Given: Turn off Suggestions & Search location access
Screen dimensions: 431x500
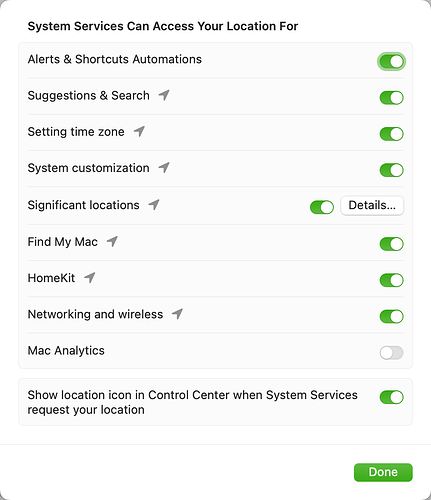Looking at the screenshot, I should coord(391,98).
